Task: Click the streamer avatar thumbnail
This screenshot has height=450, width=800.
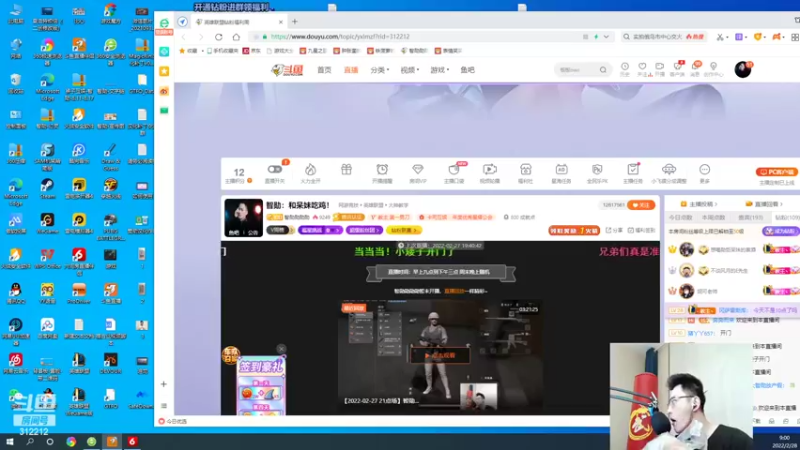Action: click(243, 218)
